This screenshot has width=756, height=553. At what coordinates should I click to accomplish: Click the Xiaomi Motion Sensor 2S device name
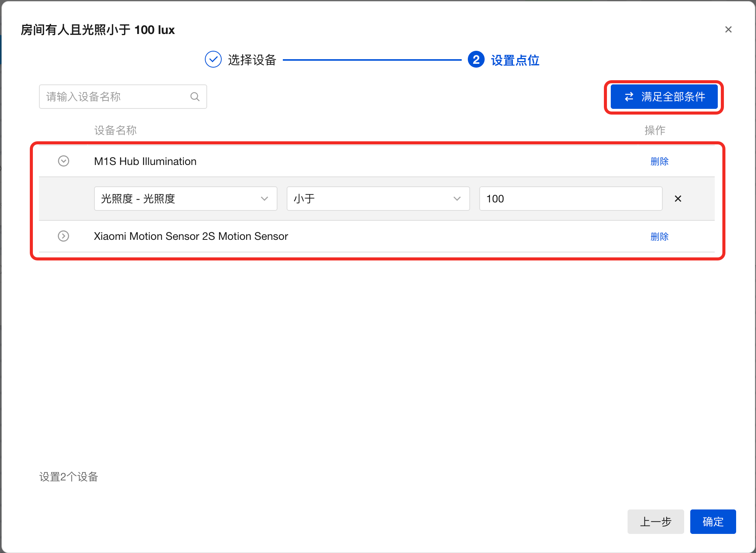[x=191, y=236]
